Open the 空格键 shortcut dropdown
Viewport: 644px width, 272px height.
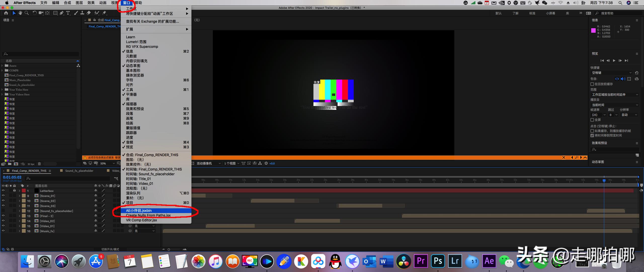coord(611,73)
